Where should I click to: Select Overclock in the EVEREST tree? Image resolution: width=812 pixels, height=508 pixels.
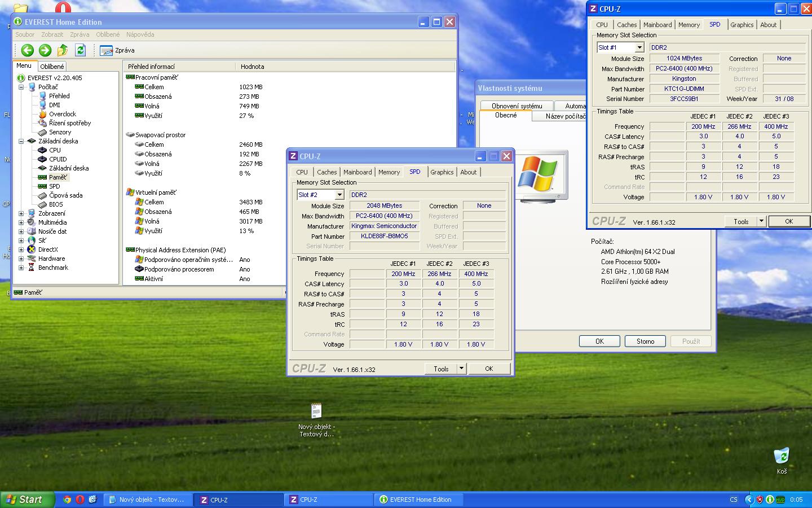(62, 114)
